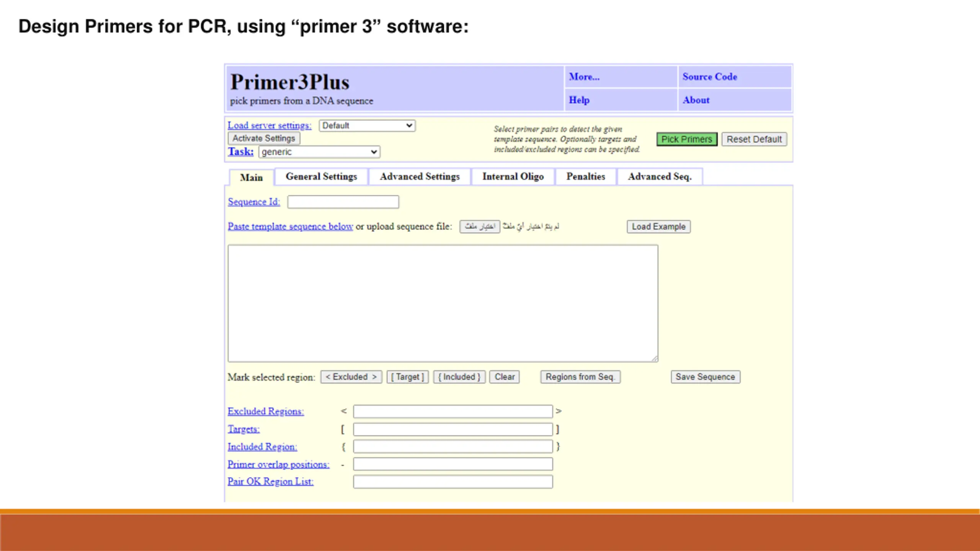980x551 pixels.
Task: Click the green Pick Primers button
Action: pos(686,139)
